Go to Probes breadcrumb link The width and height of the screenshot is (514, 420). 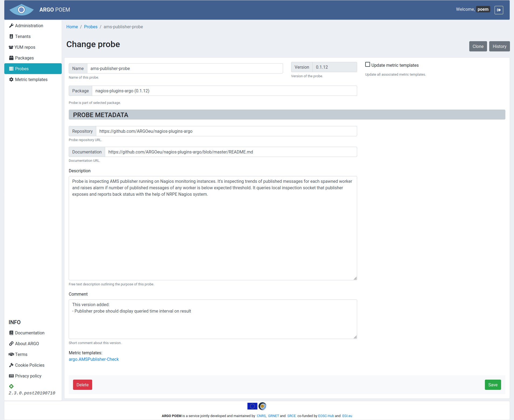tap(91, 27)
